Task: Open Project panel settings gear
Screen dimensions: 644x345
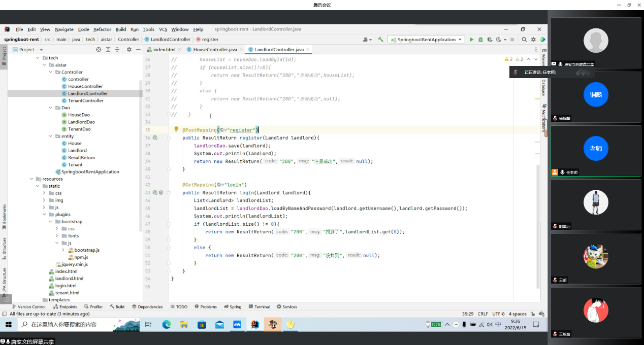Action: pyautogui.click(x=129, y=50)
